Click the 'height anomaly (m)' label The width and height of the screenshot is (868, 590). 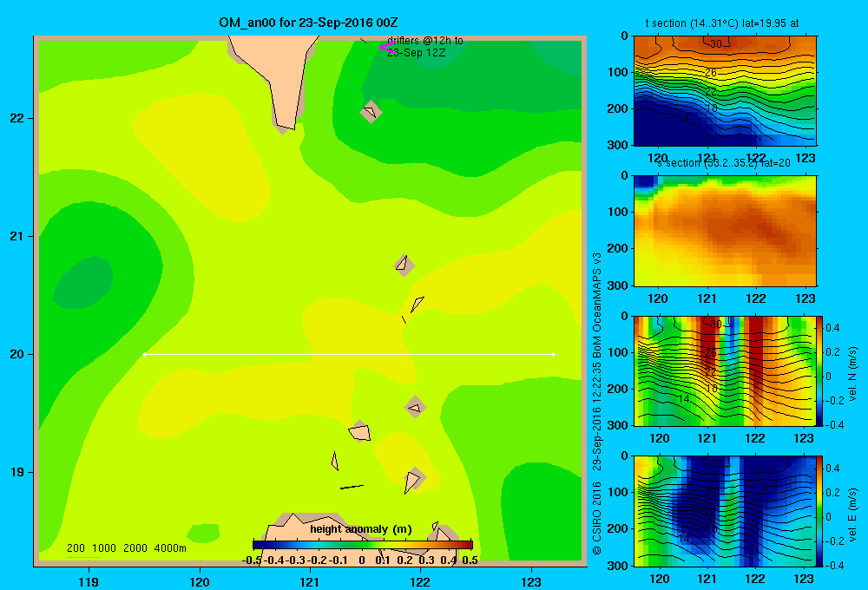[x=361, y=529]
